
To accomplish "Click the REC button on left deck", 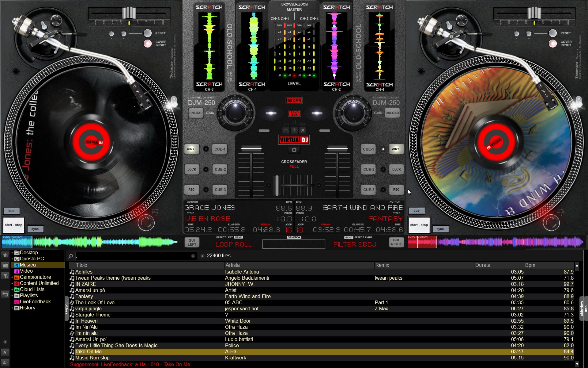I will click(193, 190).
